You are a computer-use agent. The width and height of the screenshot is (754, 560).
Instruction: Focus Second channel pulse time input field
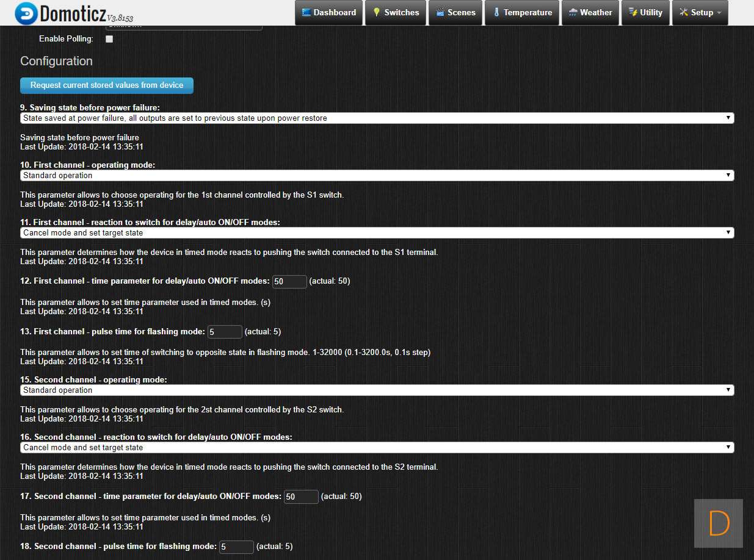point(236,547)
